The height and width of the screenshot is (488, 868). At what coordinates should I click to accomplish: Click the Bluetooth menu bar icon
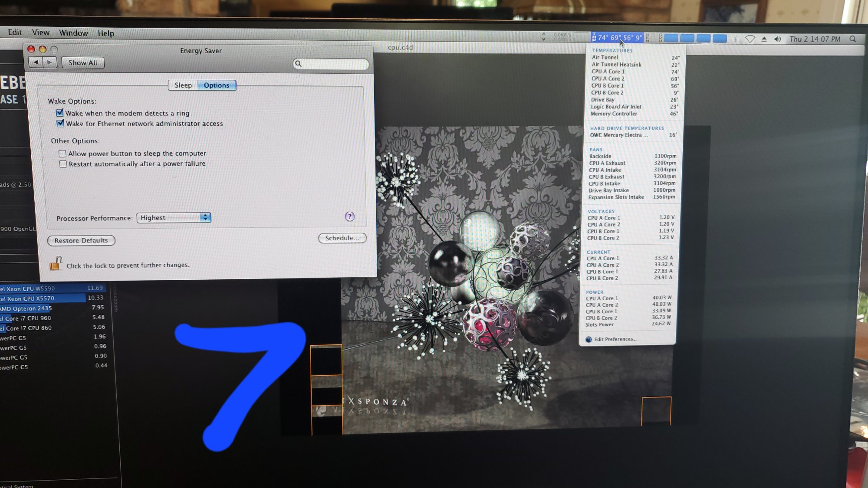736,39
